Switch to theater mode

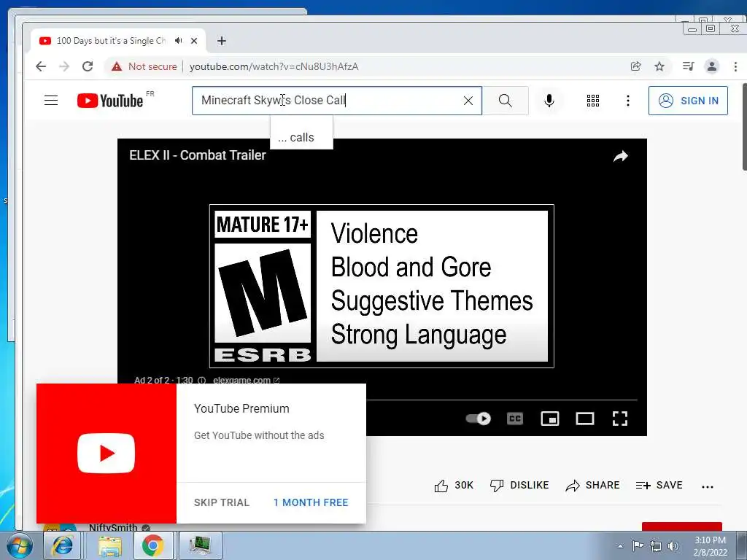[585, 419]
